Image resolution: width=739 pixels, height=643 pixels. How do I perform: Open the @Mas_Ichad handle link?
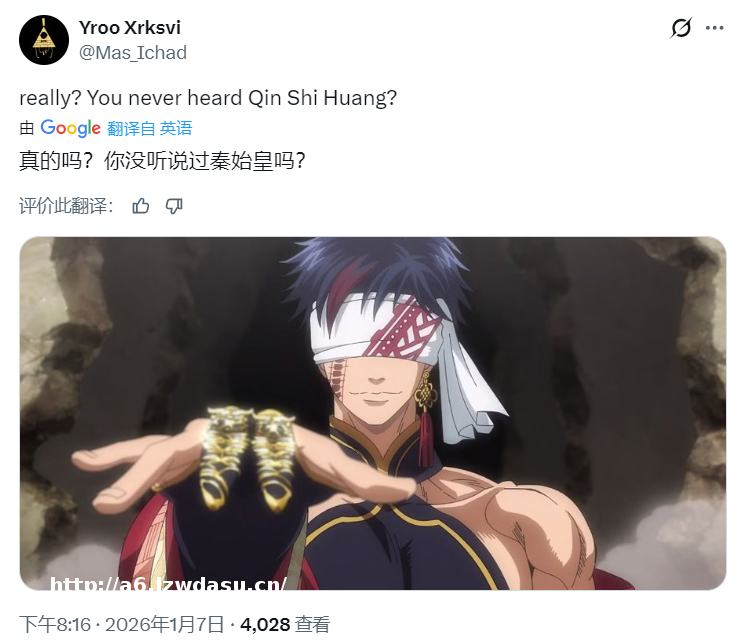click(x=133, y=52)
